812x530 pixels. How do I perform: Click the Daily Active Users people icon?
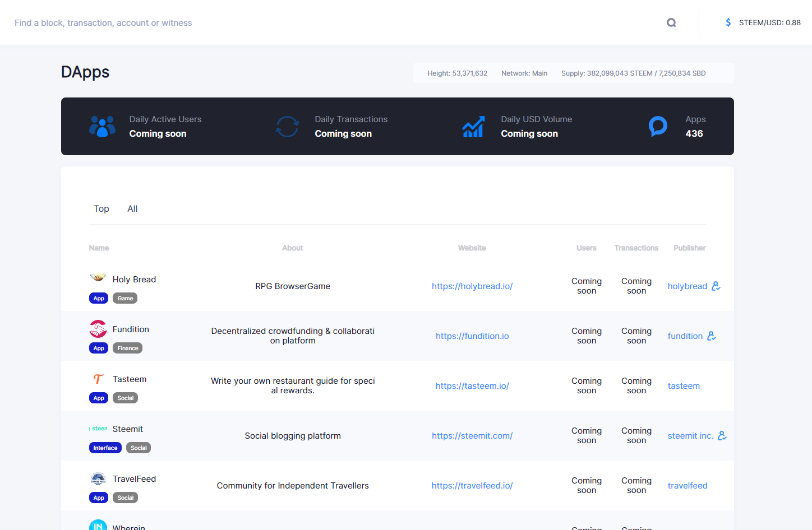[x=103, y=127]
